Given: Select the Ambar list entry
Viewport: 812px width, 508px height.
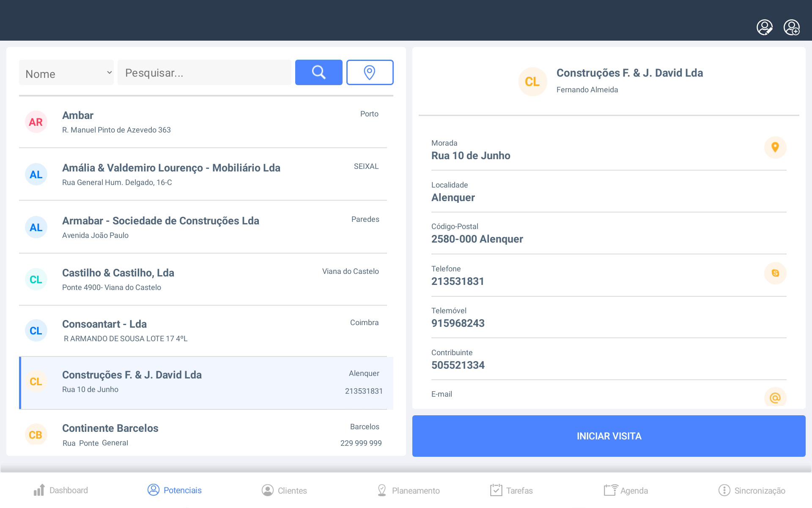Looking at the screenshot, I should coord(203,122).
